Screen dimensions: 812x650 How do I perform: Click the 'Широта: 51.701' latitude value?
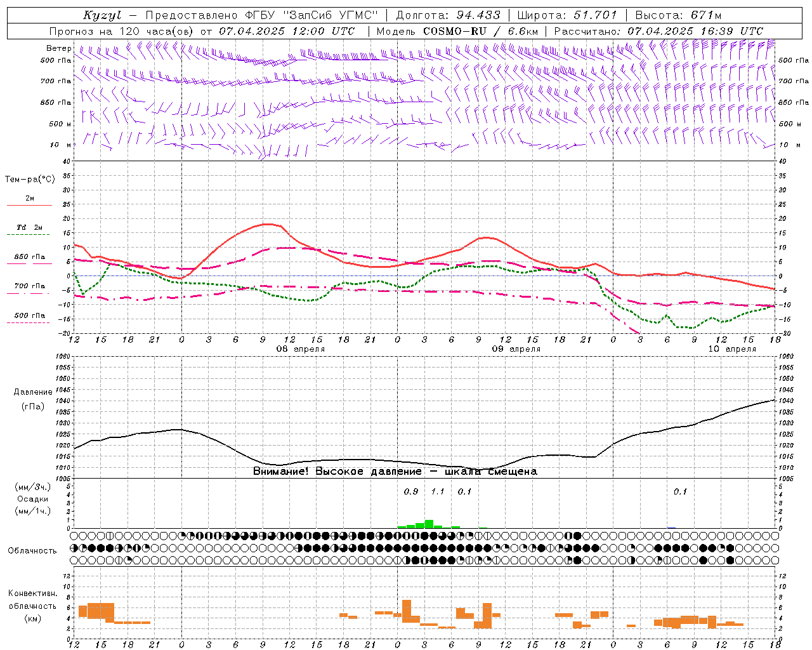[x=567, y=15]
